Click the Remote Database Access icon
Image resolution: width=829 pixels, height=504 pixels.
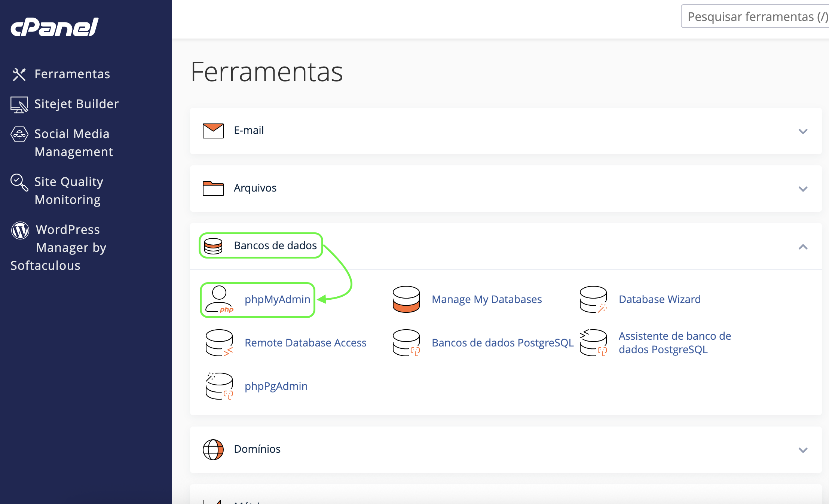coord(219,343)
